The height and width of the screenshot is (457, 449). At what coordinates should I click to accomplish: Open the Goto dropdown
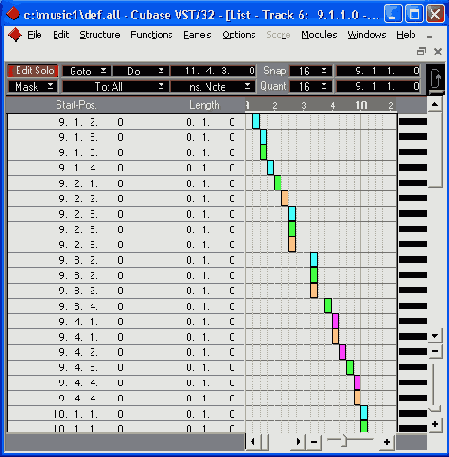click(x=87, y=71)
